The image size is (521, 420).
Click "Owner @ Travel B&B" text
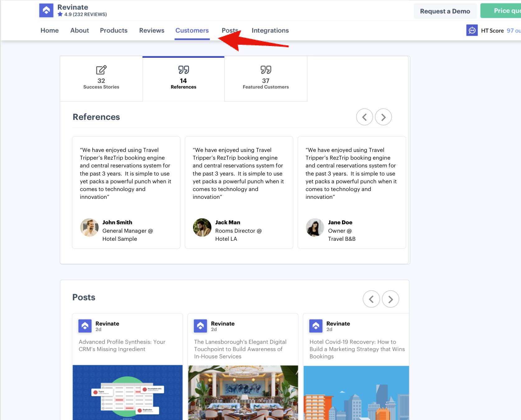coord(342,235)
